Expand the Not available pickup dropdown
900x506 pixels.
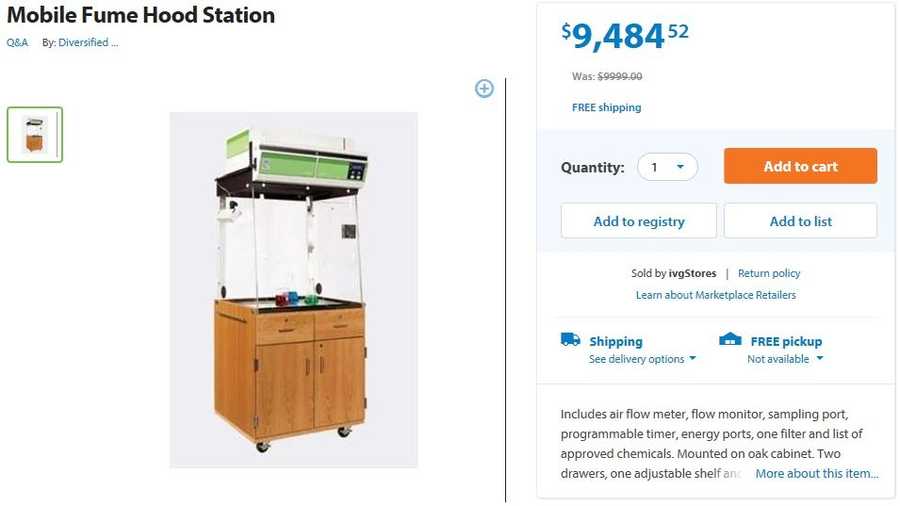785,359
